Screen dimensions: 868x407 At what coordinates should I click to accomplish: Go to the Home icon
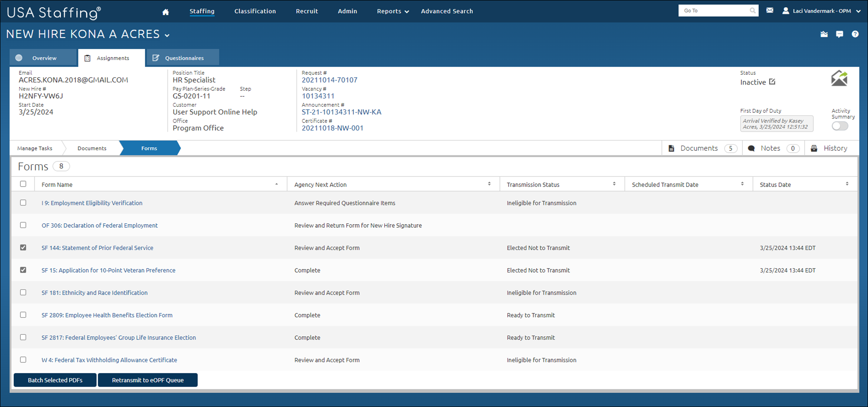click(166, 12)
